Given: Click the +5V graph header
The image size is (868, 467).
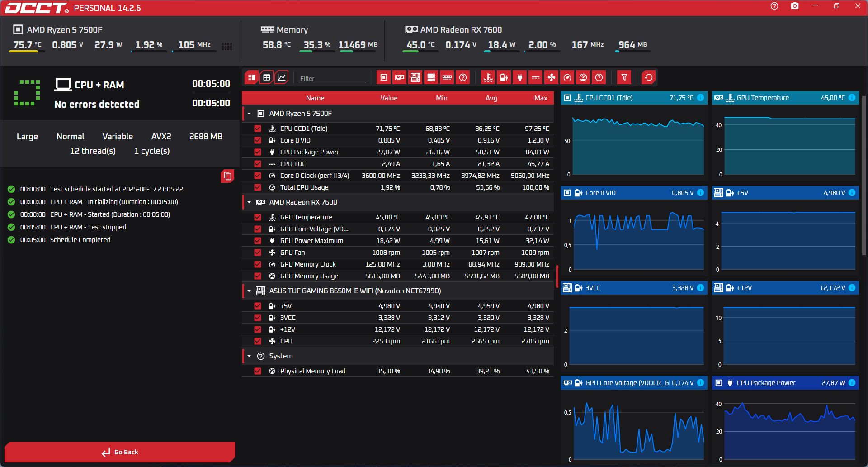Looking at the screenshot, I should tap(785, 193).
